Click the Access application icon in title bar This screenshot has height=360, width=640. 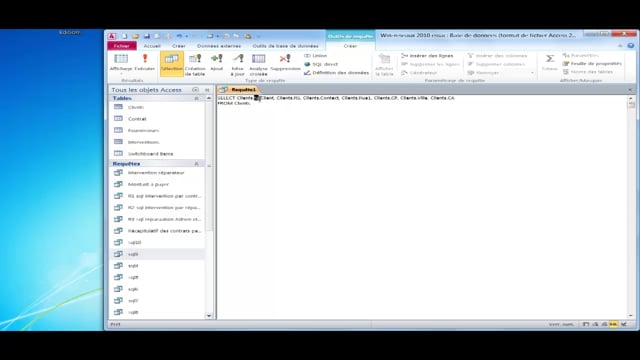(111, 36)
